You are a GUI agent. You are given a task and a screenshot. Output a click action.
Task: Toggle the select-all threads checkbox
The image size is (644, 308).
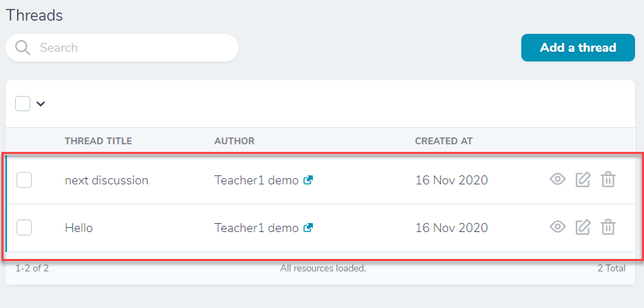pos(23,104)
